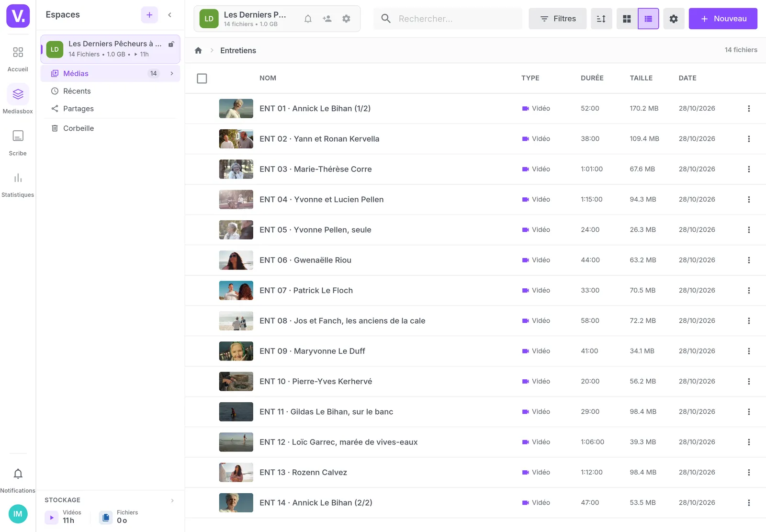This screenshot has width=766, height=532.
Task: Select the Les Derniers Pêcheurs space card
Action: tap(110, 49)
